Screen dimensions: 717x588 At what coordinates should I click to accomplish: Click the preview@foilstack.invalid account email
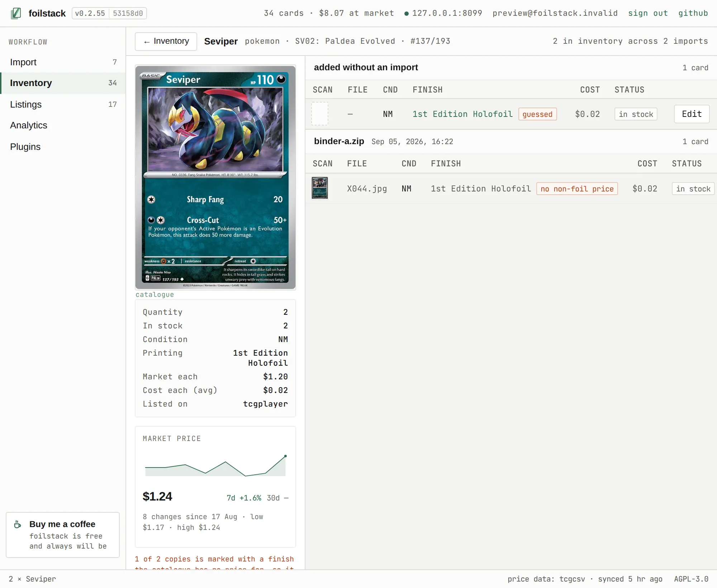click(555, 13)
